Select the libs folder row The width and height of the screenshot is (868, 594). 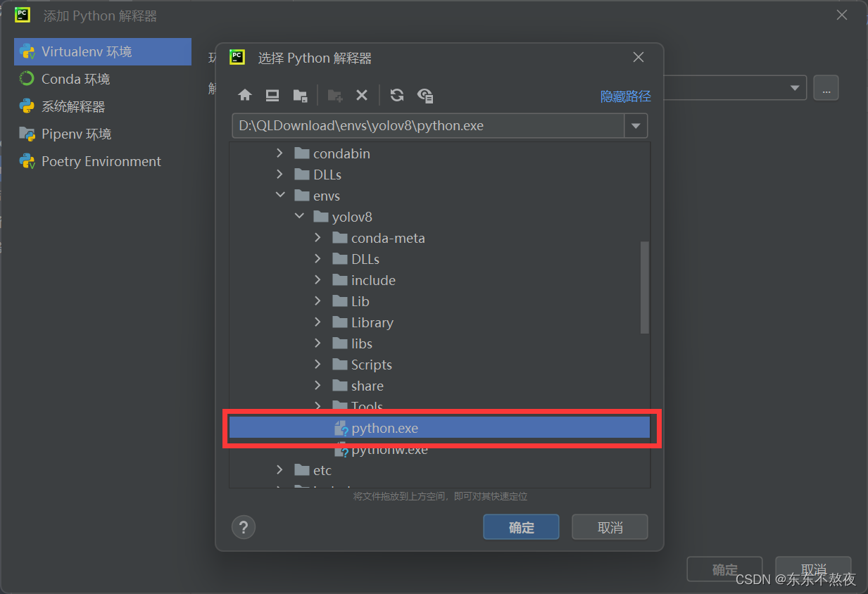click(439, 343)
